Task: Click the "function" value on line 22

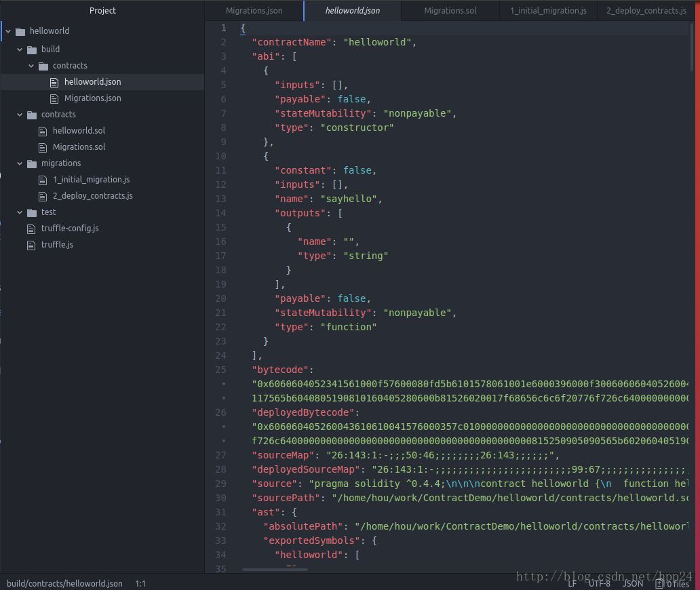Action: (x=349, y=327)
